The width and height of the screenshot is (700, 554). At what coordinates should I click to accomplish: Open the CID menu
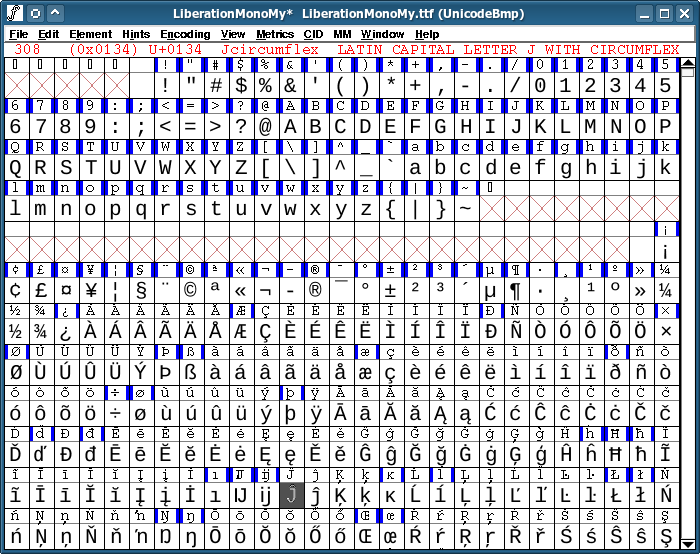pos(313,34)
